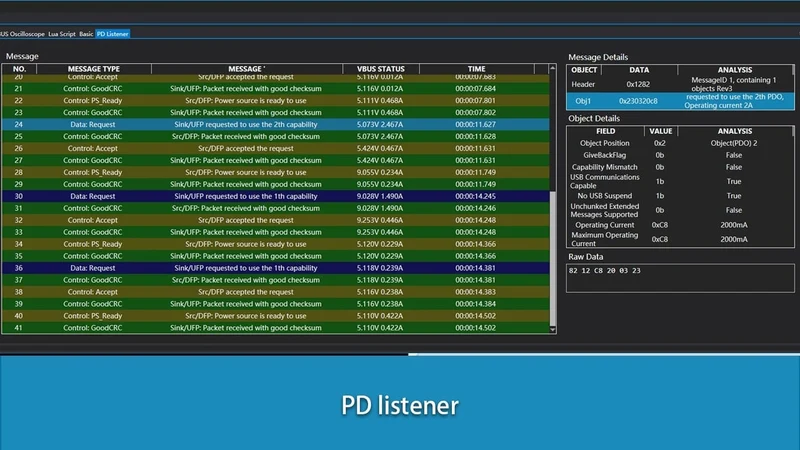This screenshot has width=800, height=450.
Task: Select message row 30 Data: Request
Action: click(x=276, y=196)
